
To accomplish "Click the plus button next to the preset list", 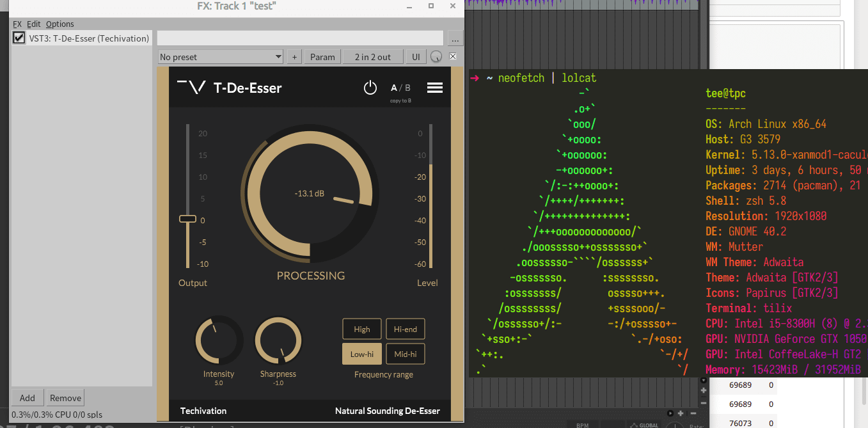I will click(x=294, y=57).
